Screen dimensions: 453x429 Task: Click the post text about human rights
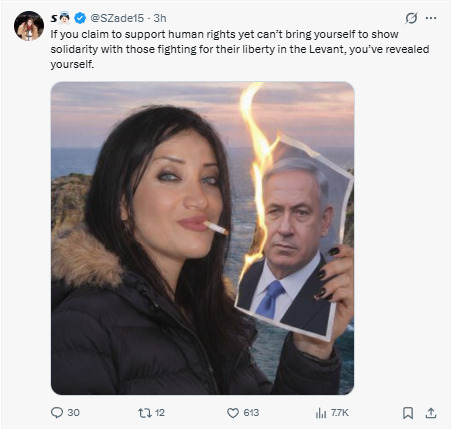point(240,49)
